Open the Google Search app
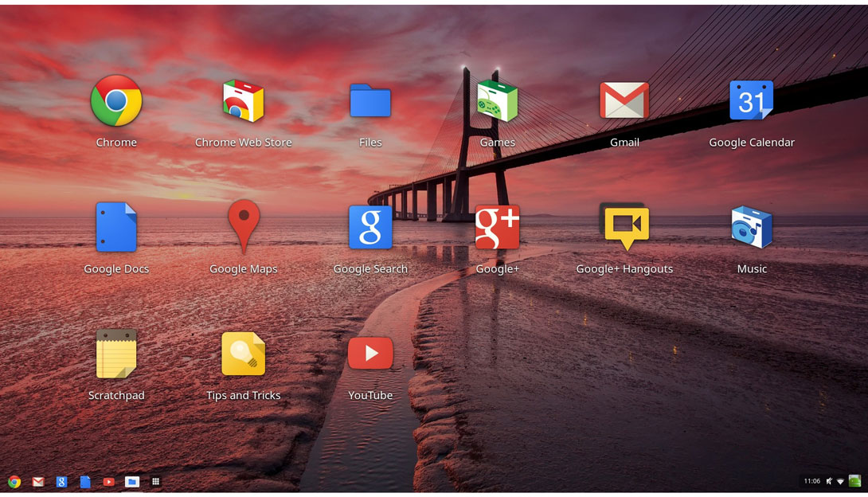The height and width of the screenshot is (497, 868). 370,227
